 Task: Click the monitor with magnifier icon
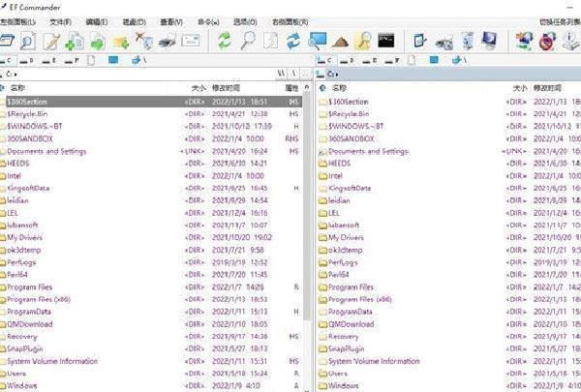(x=318, y=41)
